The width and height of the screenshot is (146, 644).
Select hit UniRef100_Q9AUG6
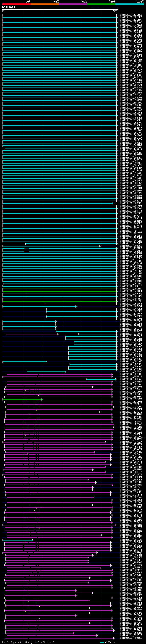131,347
